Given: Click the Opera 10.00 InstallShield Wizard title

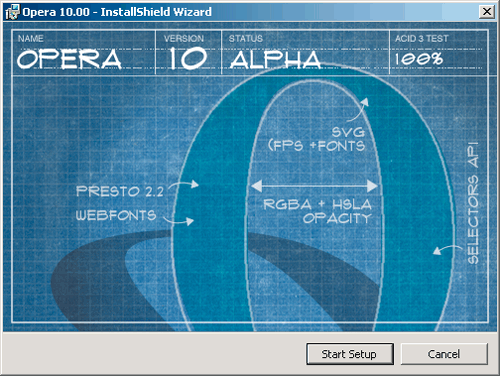Looking at the screenshot, I should pyautogui.click(x=117, y=12).
